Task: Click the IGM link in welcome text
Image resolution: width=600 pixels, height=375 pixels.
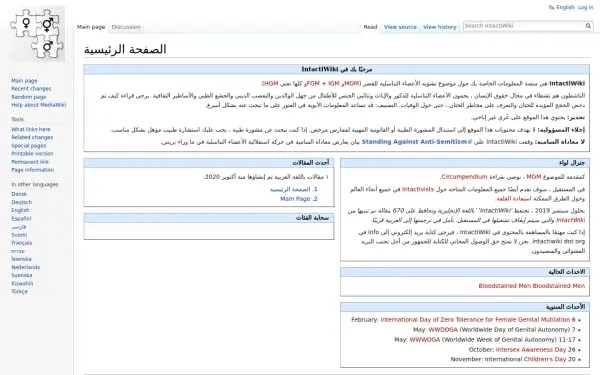Action: tap(333, 83)
